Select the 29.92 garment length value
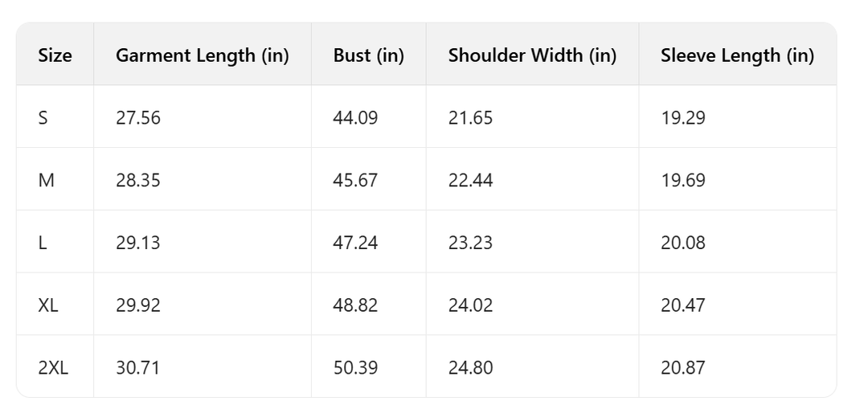Viewport: 868px width, 401px height. tap(138, 305)
